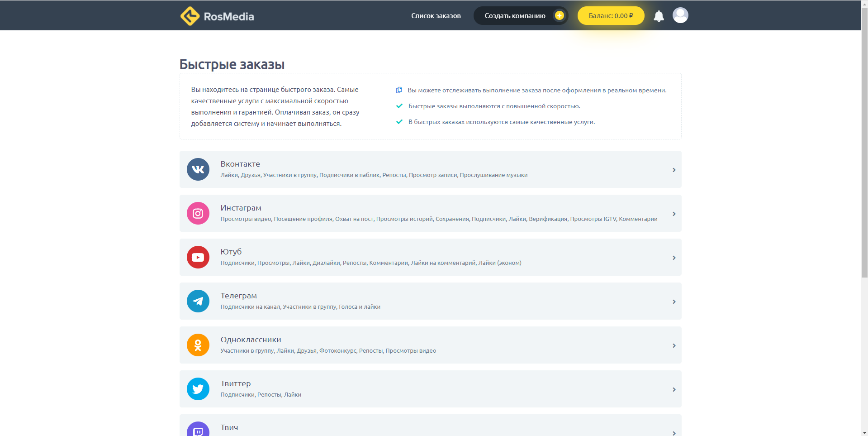The width and height of the screenshot is (868, 436).
Task: Click text 'Просмотры видео, Посещение профиля' under Инстаграм
Action: pyautogui.click(x=276, y=219)
